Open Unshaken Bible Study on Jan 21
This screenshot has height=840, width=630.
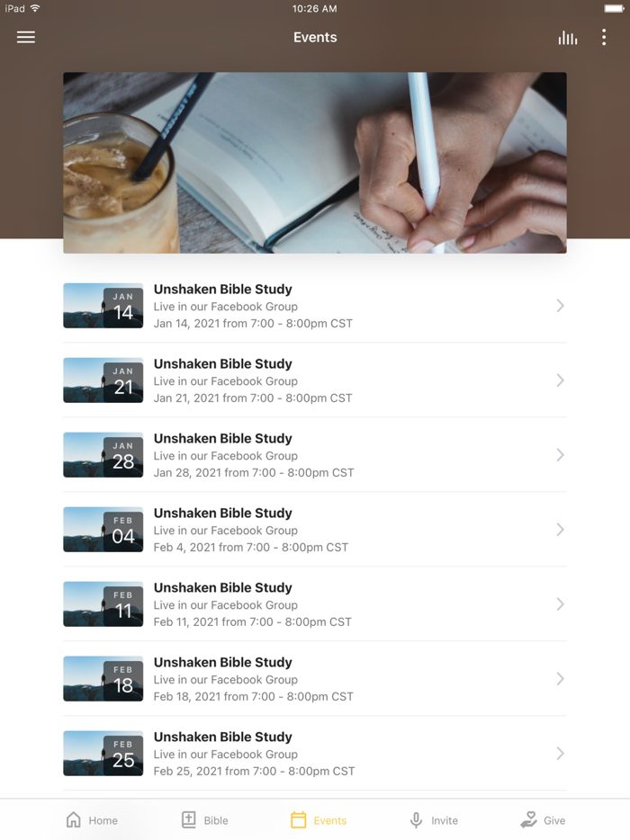315,380
